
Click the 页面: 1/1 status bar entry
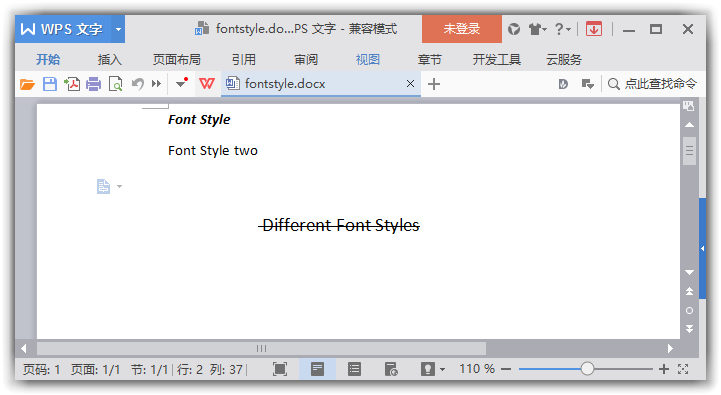[95, 369]
